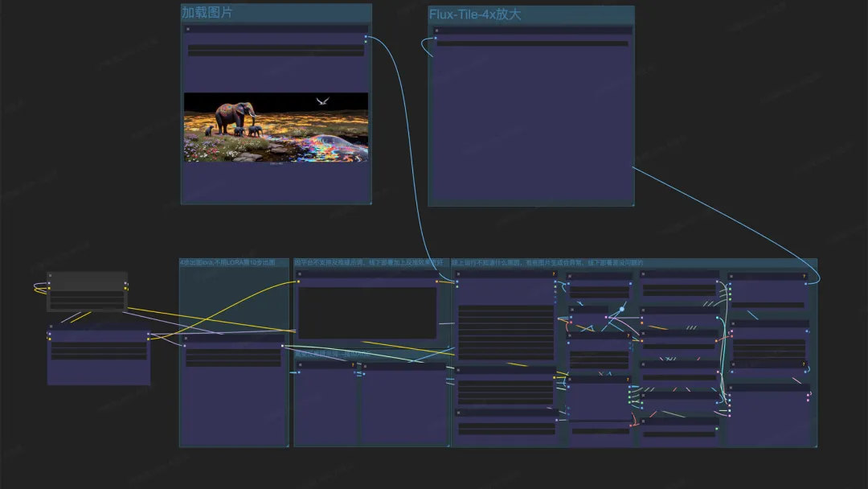Click the input port of Flux-Tile-4x放大 node
Screen dimensions: 868x489
(x=436, y=39)
